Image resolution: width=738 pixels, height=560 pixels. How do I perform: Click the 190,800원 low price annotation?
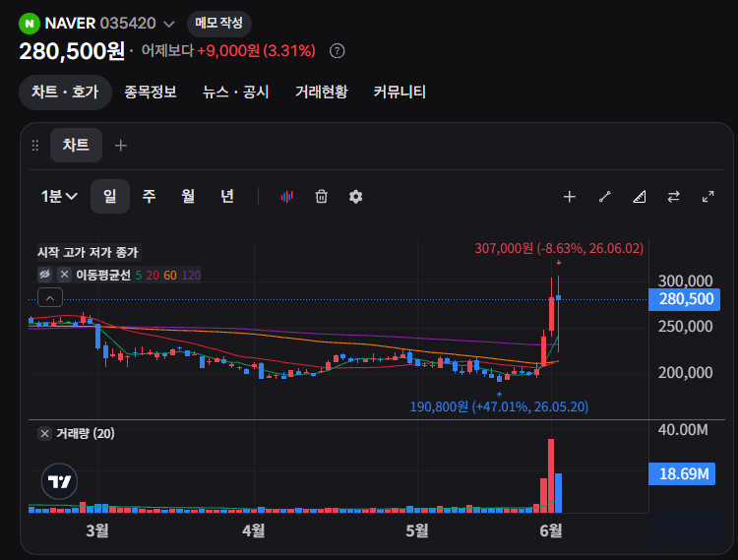(x=499, y=406)
